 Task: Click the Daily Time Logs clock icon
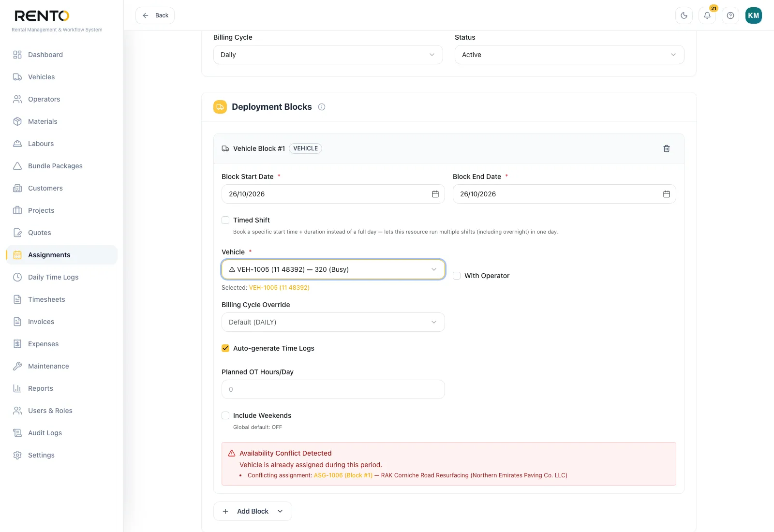17,277
